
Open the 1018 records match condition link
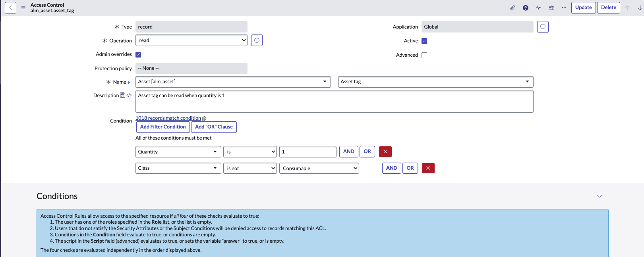click(x=168, y=118)
